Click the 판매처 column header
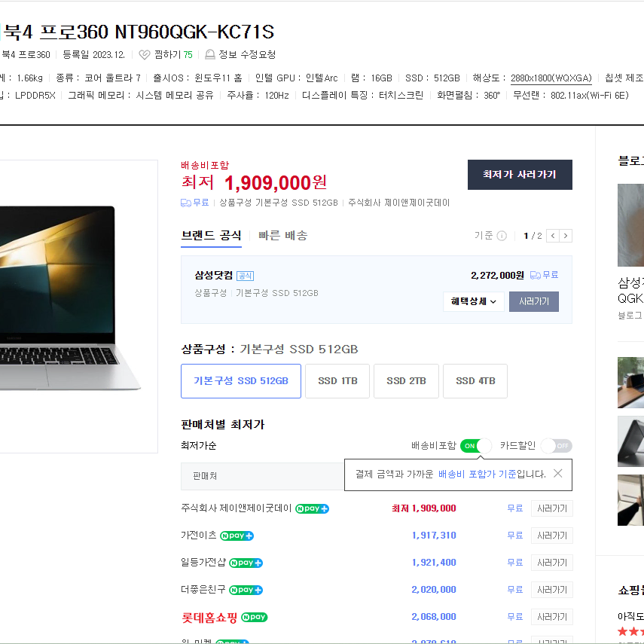The width and height of the screenshot is (644, 644). [x=205, y=476]
